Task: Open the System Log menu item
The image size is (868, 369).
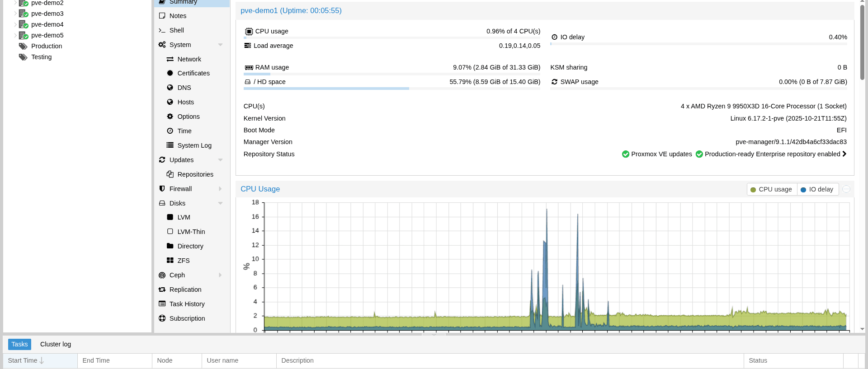Action: tap(192, 145)
